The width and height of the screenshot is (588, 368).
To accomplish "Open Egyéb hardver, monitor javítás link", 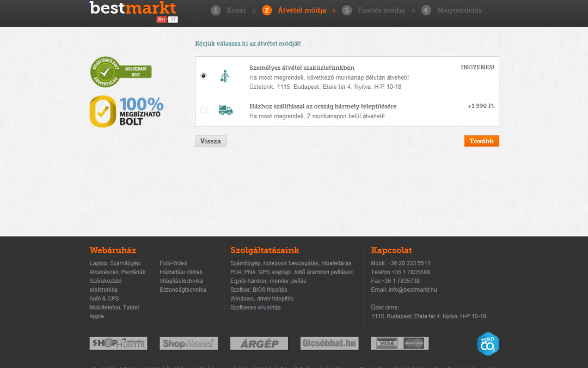I will (x=268, y=281).
